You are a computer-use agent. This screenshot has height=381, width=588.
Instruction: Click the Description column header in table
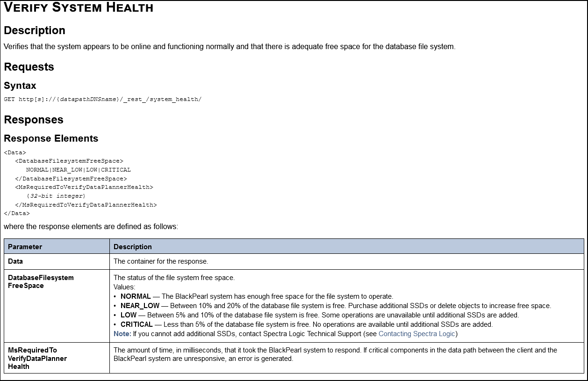point(133,247)
